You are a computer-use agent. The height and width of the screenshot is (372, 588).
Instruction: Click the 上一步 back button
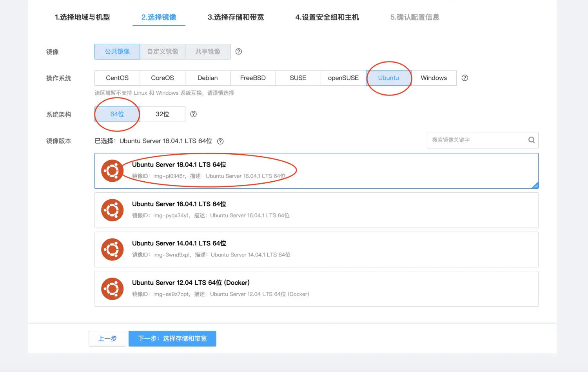click(x=107, y=339)
